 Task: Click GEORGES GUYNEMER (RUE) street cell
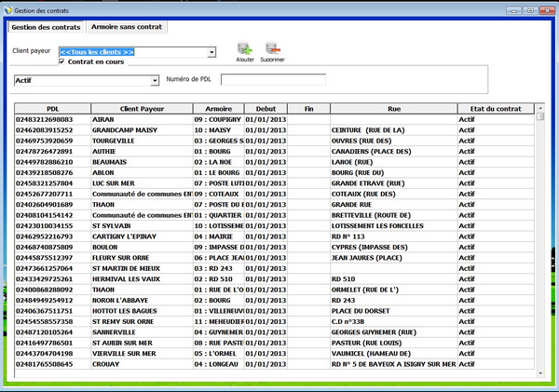[394, 332]
